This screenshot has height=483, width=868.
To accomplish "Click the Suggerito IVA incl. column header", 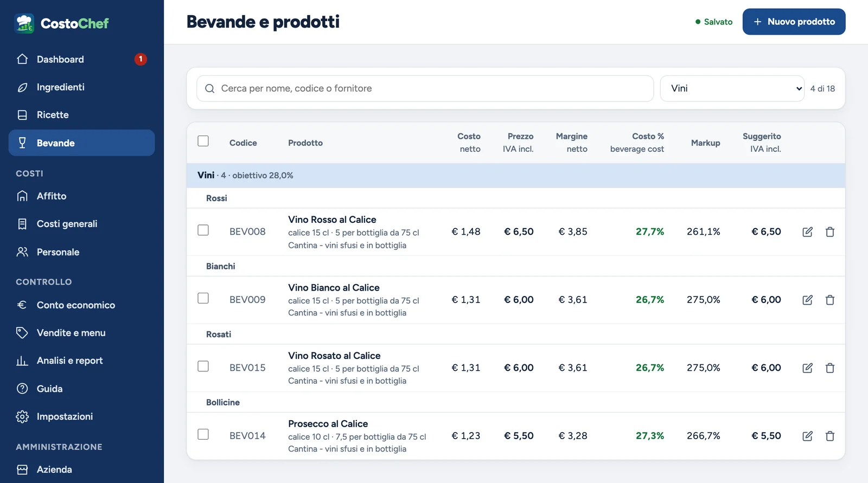I will pos(762,143).
